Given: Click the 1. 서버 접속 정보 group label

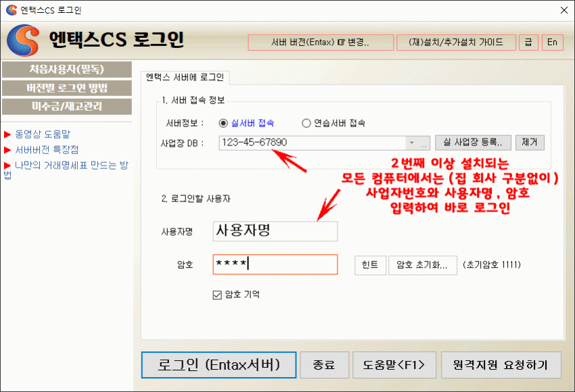Looking at the screenshot, I should [x=193, y=101].
